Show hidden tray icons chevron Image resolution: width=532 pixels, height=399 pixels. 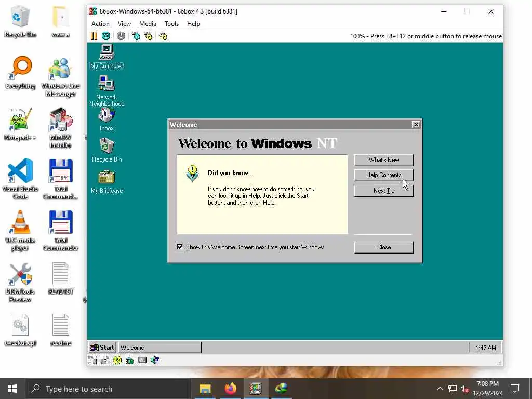[440, 389]
